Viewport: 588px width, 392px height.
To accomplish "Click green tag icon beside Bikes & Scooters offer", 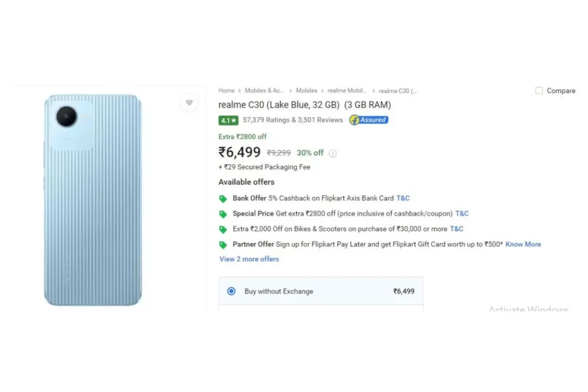I will pos(223,230).
